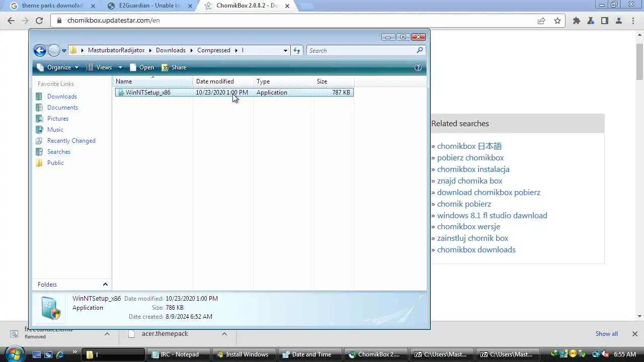Open Chrome Extensions puzzle icon
The height and width of the screenshot is (362, 644).
coord(577,21)
